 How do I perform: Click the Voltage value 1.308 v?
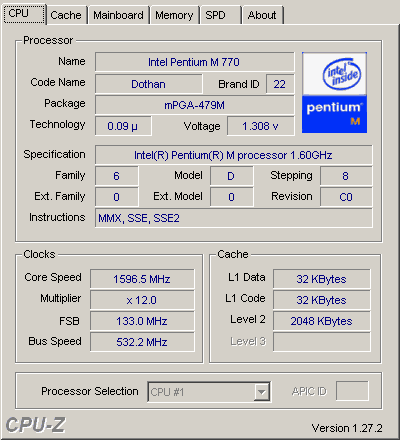(261, 126)
